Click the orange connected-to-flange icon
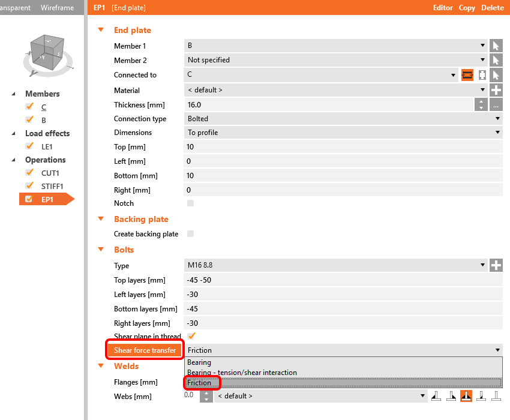 pos(467,75)
